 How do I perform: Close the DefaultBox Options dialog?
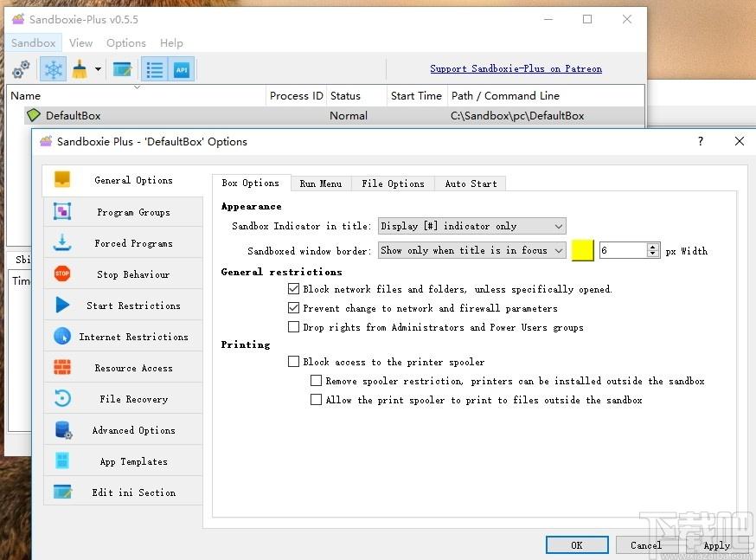pos(739,141)
